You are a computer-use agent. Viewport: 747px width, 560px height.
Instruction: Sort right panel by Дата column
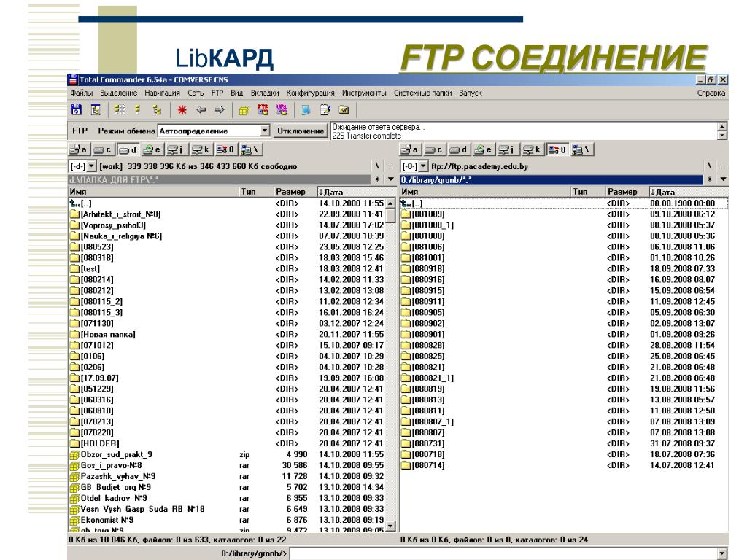(x=689, y=192)
